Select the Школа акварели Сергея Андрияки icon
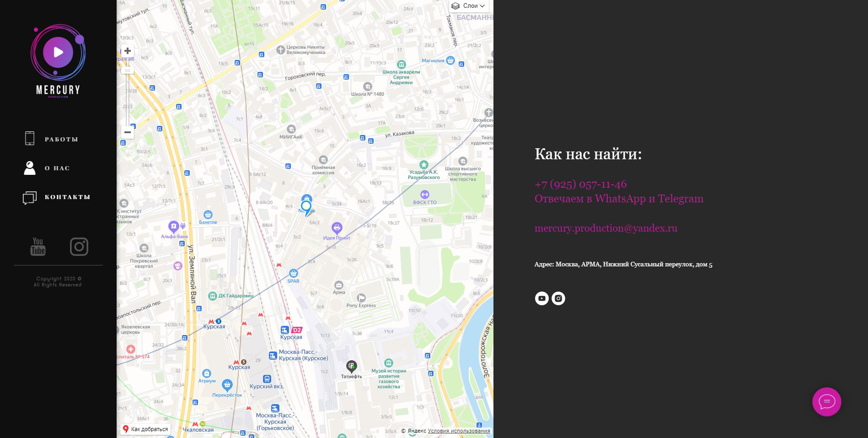Viewport: 868px width, 438px height. point(401,65)
